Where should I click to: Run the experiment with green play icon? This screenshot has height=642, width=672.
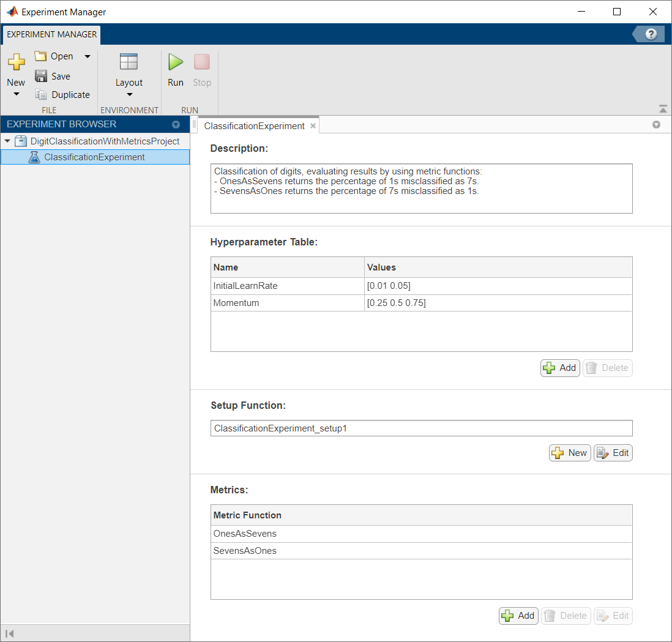(175, 62)
